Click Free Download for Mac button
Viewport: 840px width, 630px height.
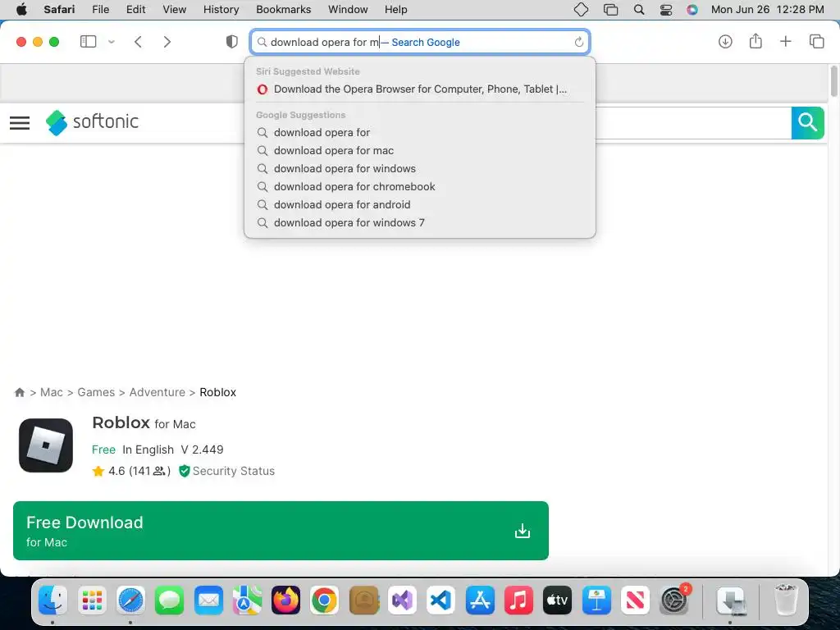click(281, 531)
